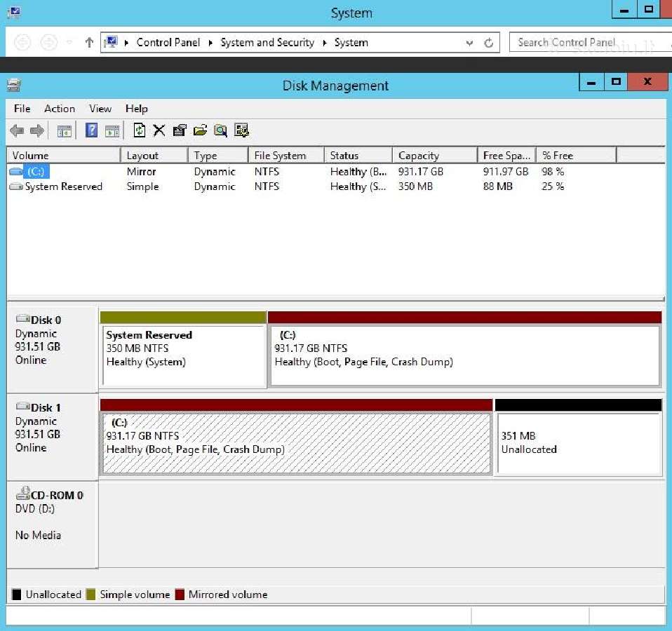Open the File menu
Screen dimensions: 672x631
pos(22,109)
